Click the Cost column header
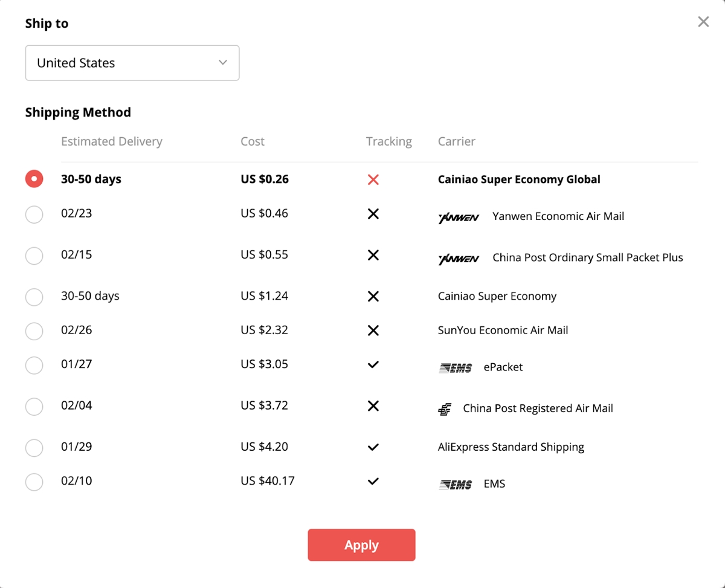The image size is (725, 588). (x=253, y=141)
